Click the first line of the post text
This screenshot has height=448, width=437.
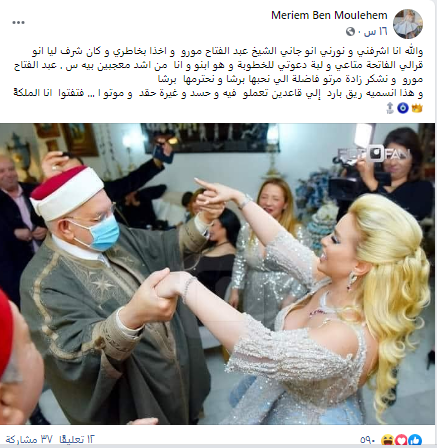228,52
